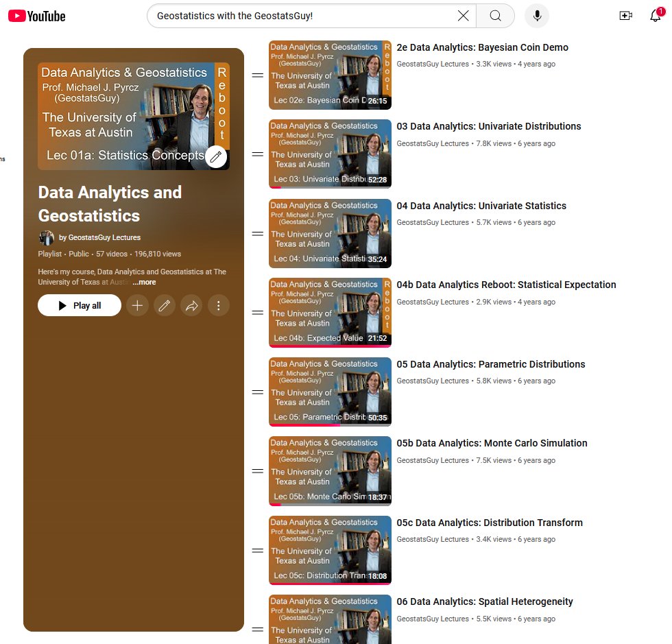
Task: Open '05b Data Analytics: Monte Carlo Simulation'
Action: point(492,443)
